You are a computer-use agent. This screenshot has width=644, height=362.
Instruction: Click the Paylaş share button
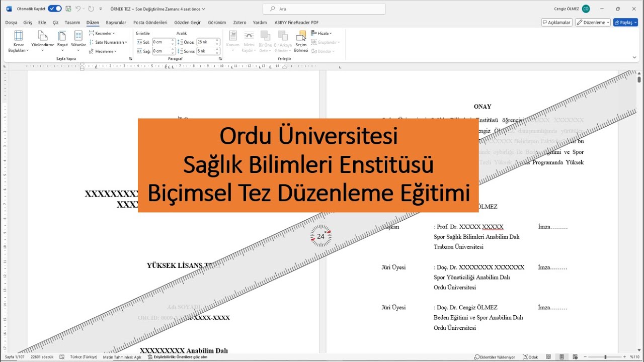pyautogui.click(x=625, y=23)
